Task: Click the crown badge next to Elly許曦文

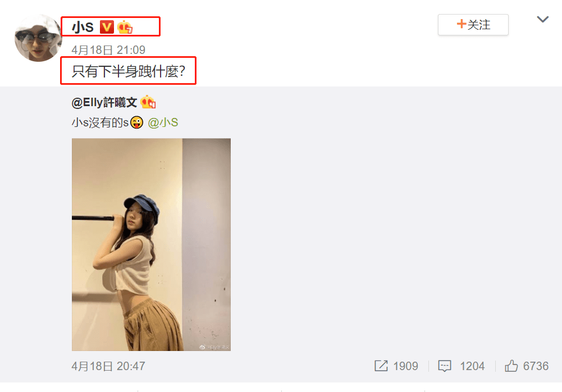Action: point(148,102)
